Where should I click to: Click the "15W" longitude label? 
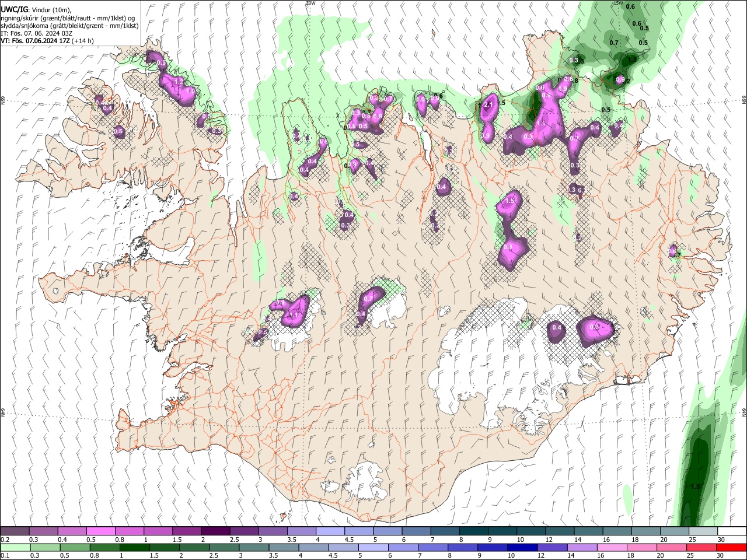(618, 3)
